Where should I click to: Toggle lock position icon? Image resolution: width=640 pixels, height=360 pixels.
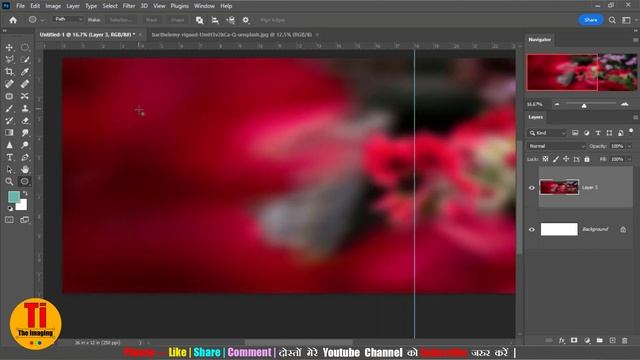point(566,159)
